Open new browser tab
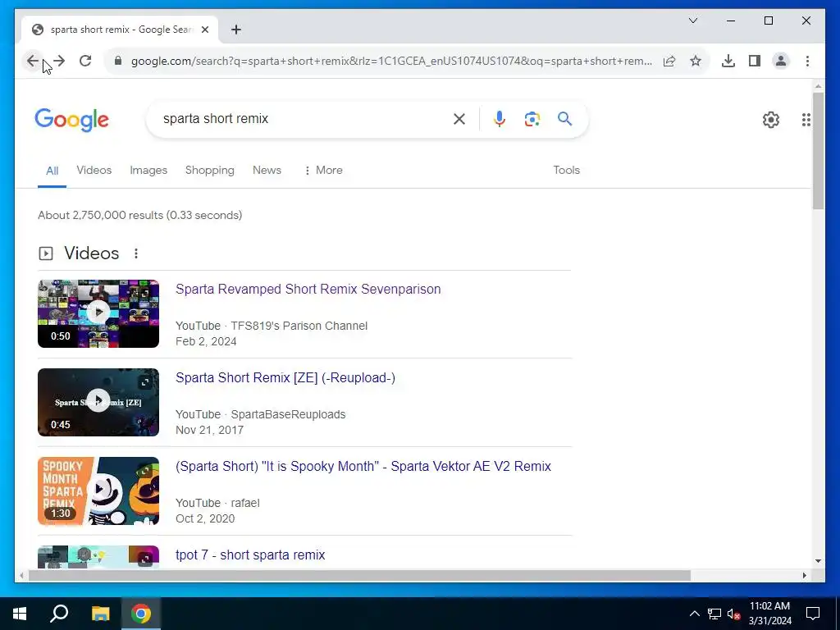 (236, 30)
